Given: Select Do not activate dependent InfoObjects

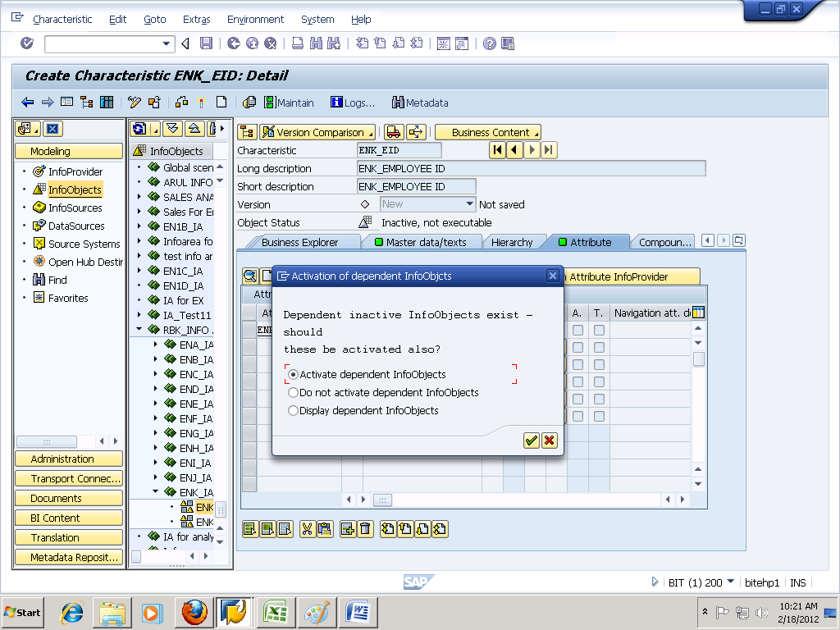Looking at the screenshot, I should 293,393.
